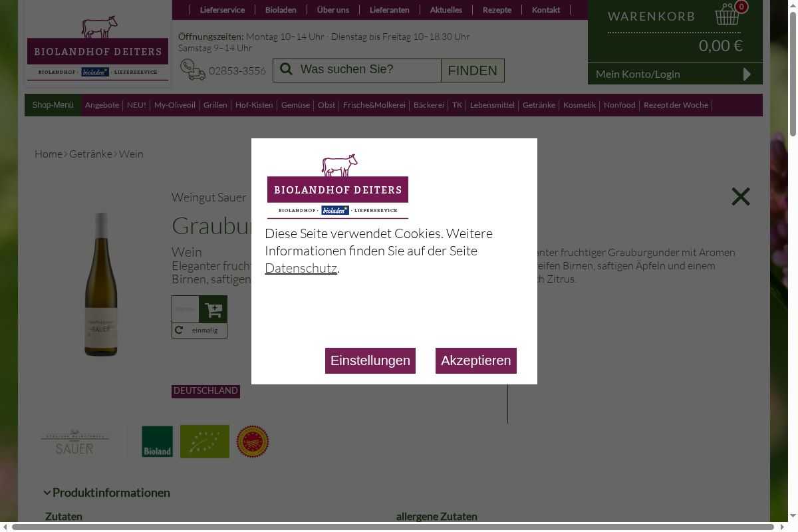Click the shopping basket icon in Warenkorb
Image resolution: width=798 pixels, height=532 pixels.
[x=727, y=15]
